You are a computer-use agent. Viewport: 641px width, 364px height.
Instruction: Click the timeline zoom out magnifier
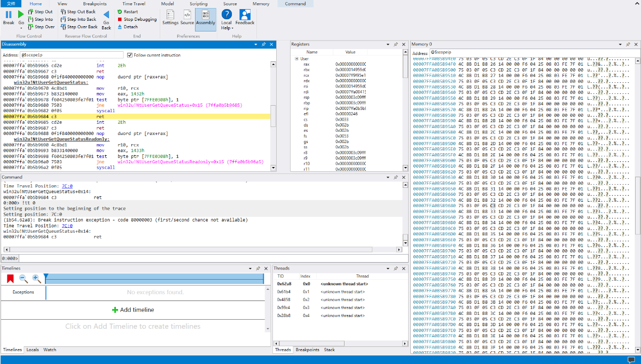click(24, 279)
